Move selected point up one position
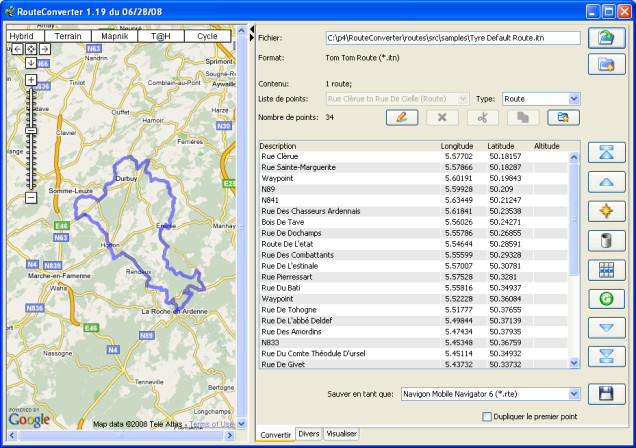Viewport: 636px width, 448px height. tap(606, 182)
